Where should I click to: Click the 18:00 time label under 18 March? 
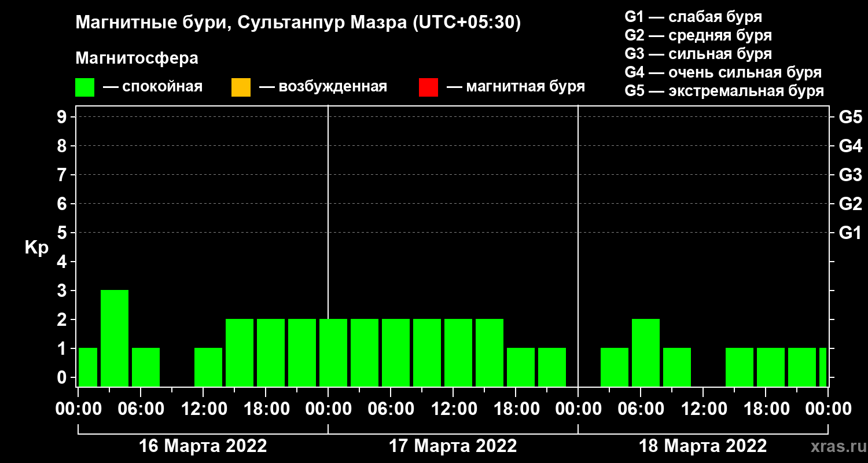click(x=766, y=409)
